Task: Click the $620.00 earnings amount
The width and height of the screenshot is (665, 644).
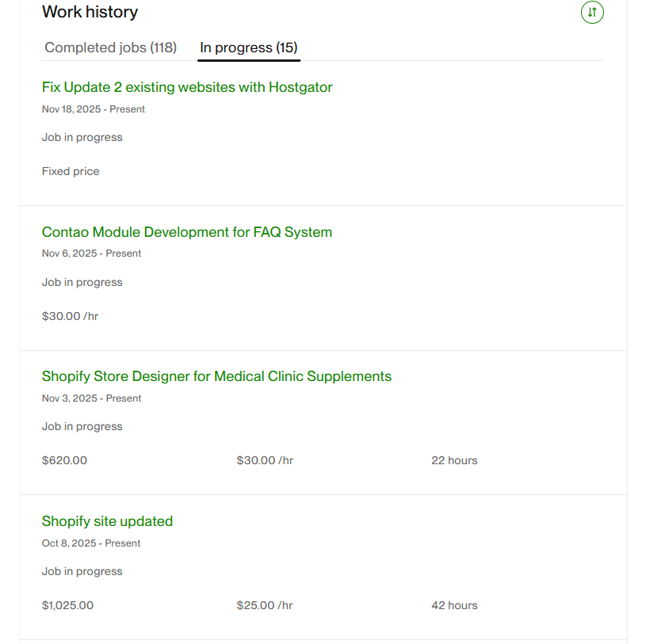Action: [64, 460]
